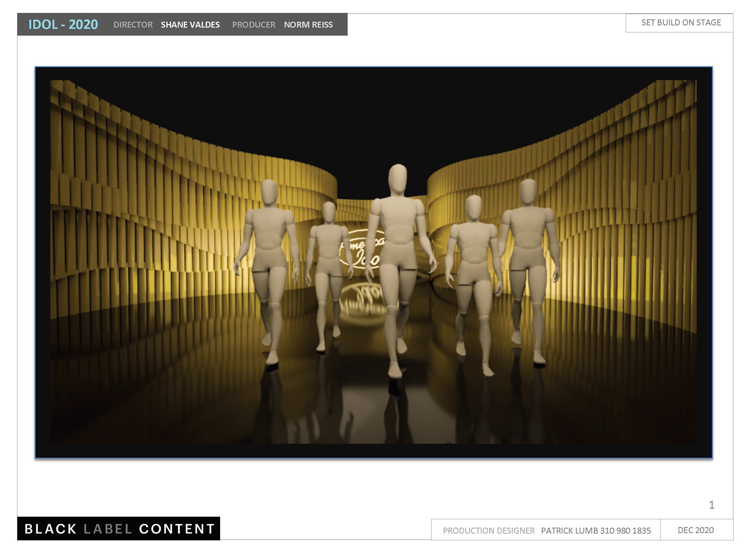This screenshot has height=560, width=747.
Task: Select the PRODUCER label in header
Action: [x=254, y=25]
